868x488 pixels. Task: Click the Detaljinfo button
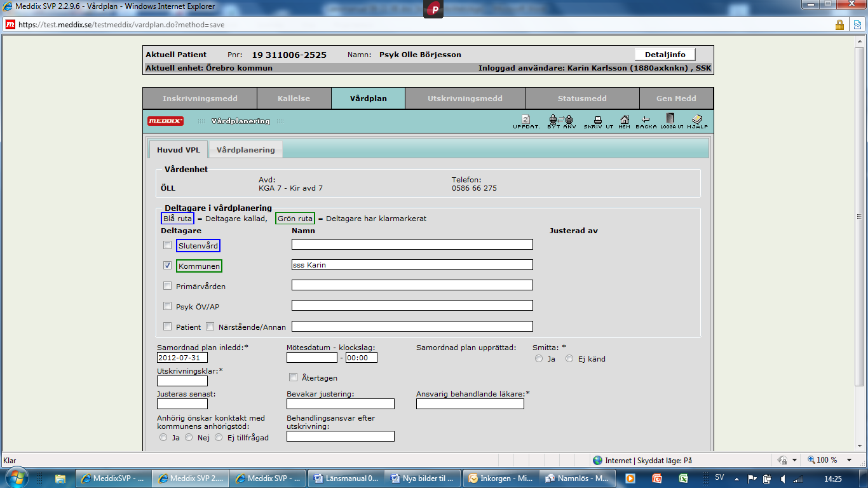[665, 55]
